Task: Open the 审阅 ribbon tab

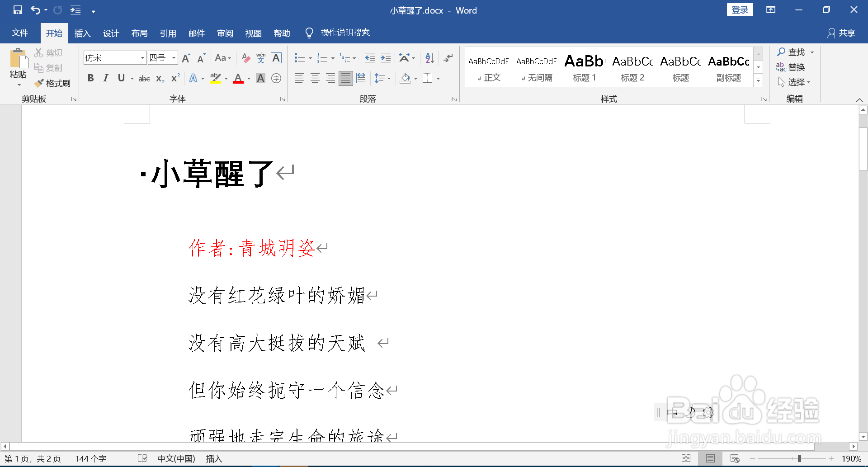Action: 225,33
